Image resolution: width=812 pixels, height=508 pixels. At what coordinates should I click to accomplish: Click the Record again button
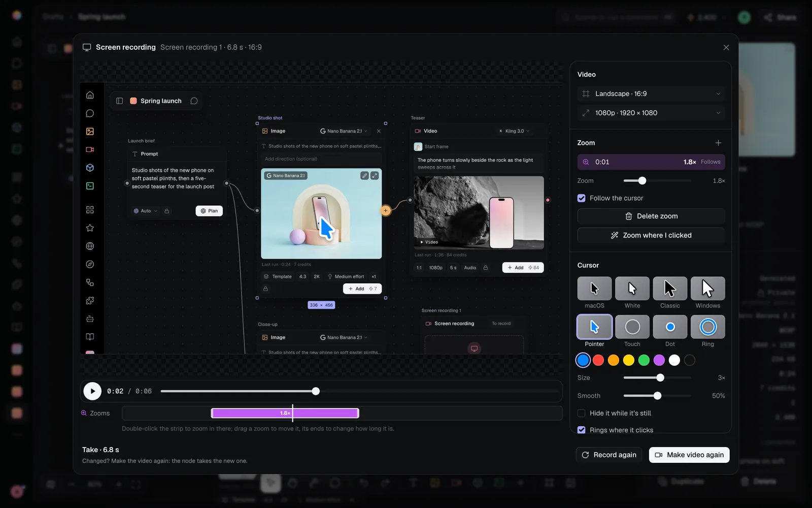[609, 455]
